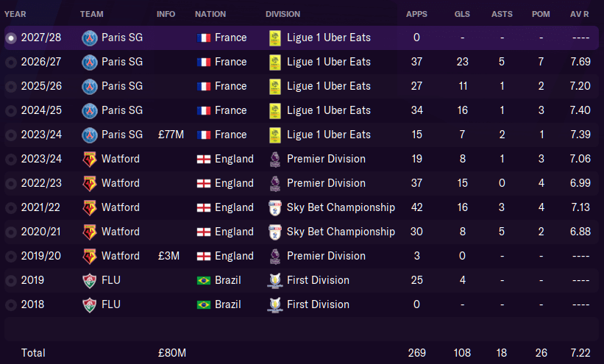The width and height of the screenshot is (604, 364).
Task: Sort table by the GLS column header
Action: (462, 14)
